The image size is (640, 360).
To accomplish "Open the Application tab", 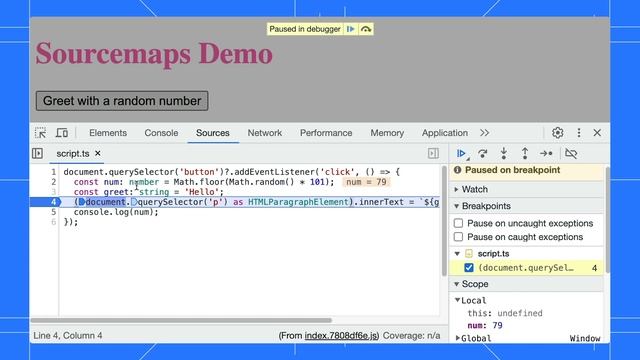I will tap(444, 133).
